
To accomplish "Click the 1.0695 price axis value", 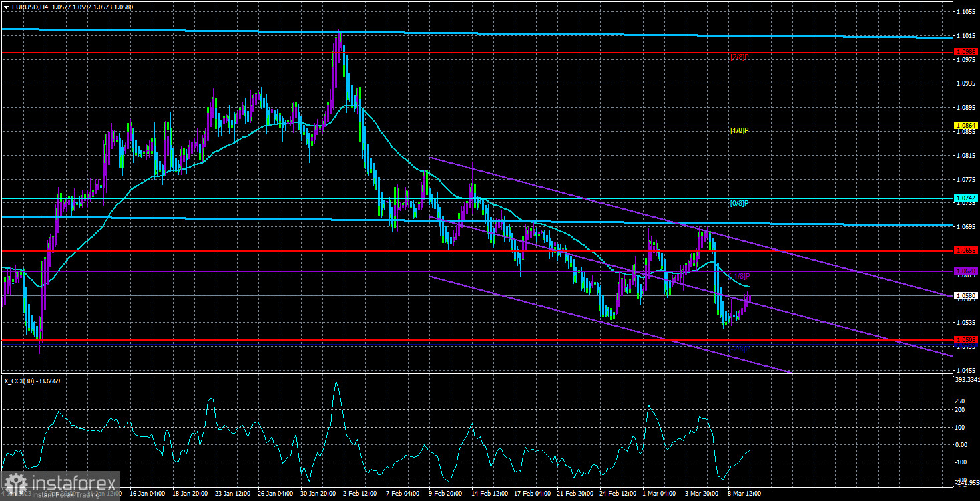I will coord(966,227).
